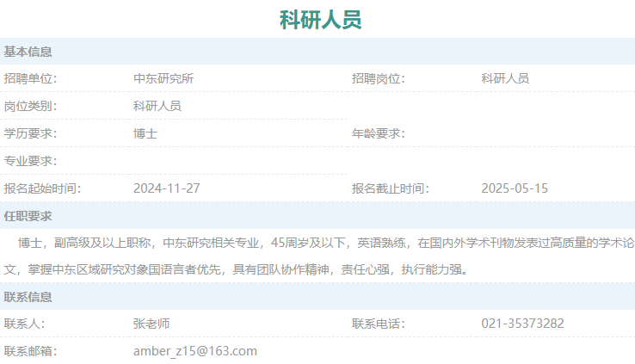Select the 联系信息 section header
635x364 pixels.
click(x=28, y=297)
